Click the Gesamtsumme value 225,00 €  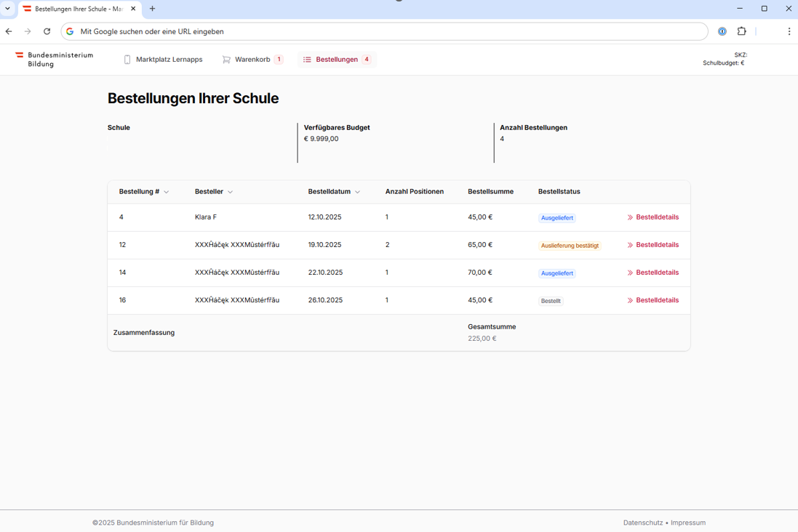coord(482,338)
